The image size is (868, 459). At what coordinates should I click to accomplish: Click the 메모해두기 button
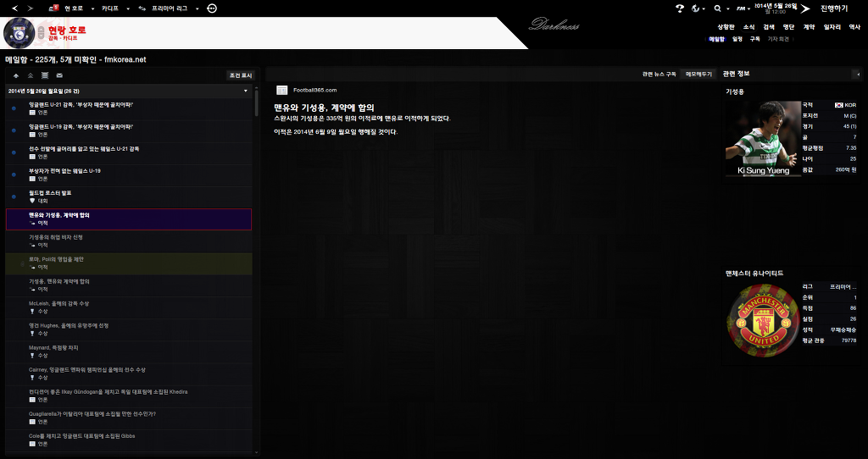[698, 75]
